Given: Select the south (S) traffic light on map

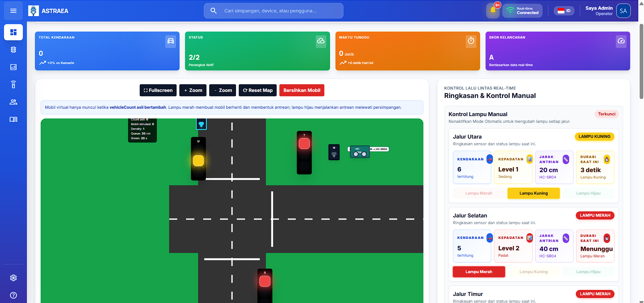Looking at the screenshot, I should [x=265, y=286].
